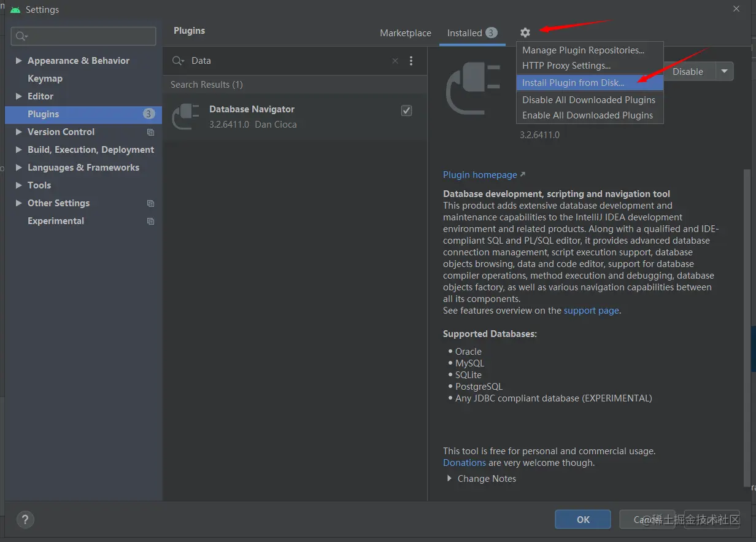Expand the Change Notes section
756x542 pixels.
(450, 479)
